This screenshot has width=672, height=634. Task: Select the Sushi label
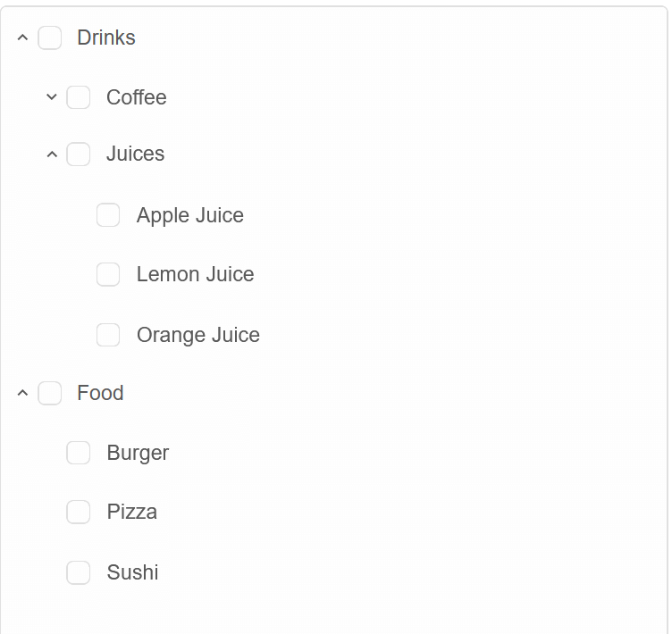(133, 572)
